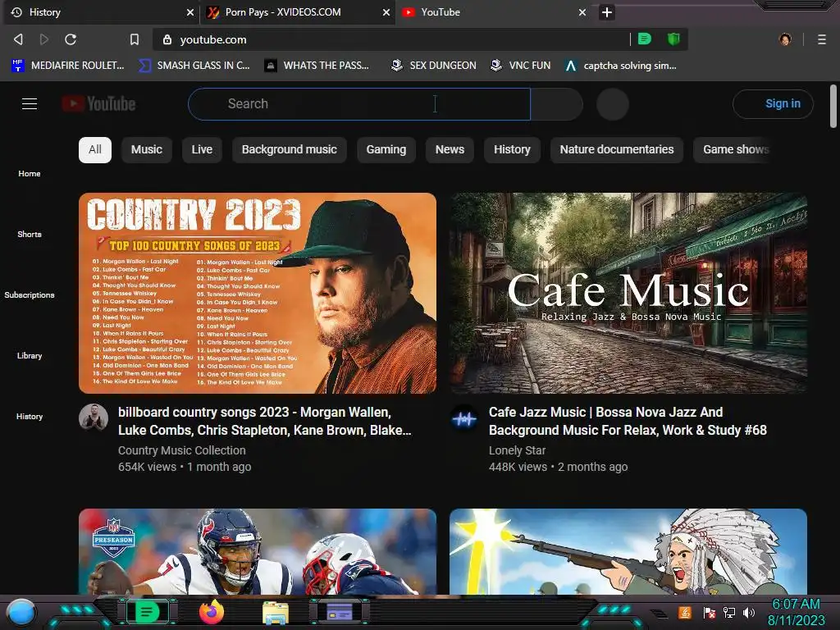This screenshot has height=630, width=840.
Task: Close the YouTube browser tab
Action: click(x=582, y=12)
